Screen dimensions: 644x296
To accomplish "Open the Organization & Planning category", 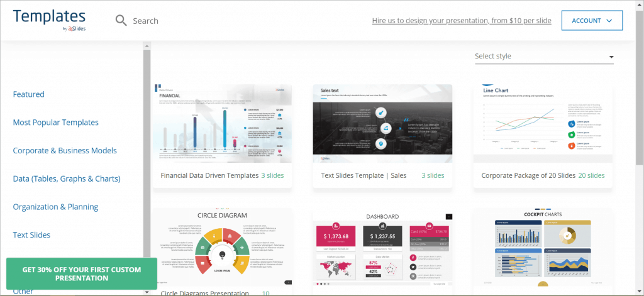I will click(x=55, y=207).
